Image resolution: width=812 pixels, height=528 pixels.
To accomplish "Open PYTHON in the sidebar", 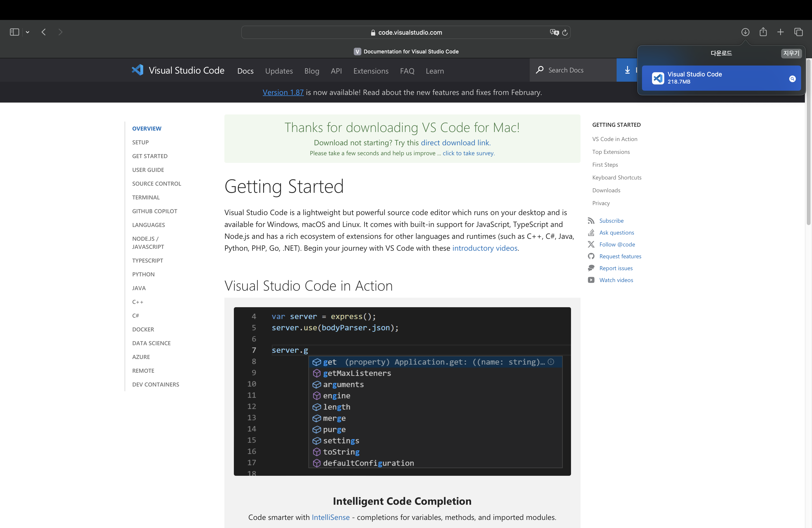I will click(x=143, y=274).
